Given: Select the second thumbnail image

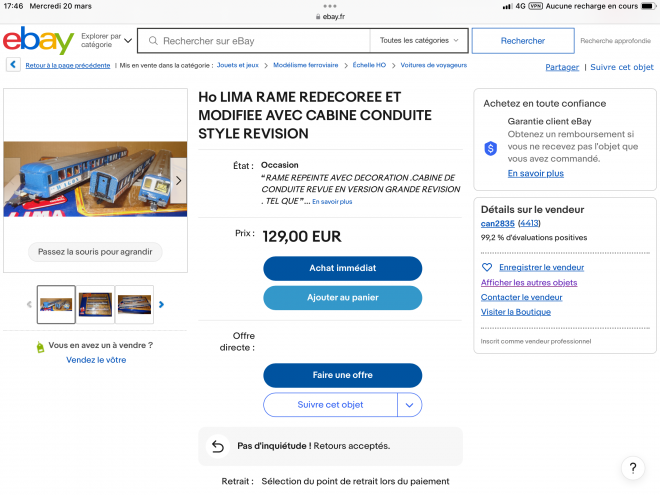Looking at the screenshot, I should coord(95,304).
